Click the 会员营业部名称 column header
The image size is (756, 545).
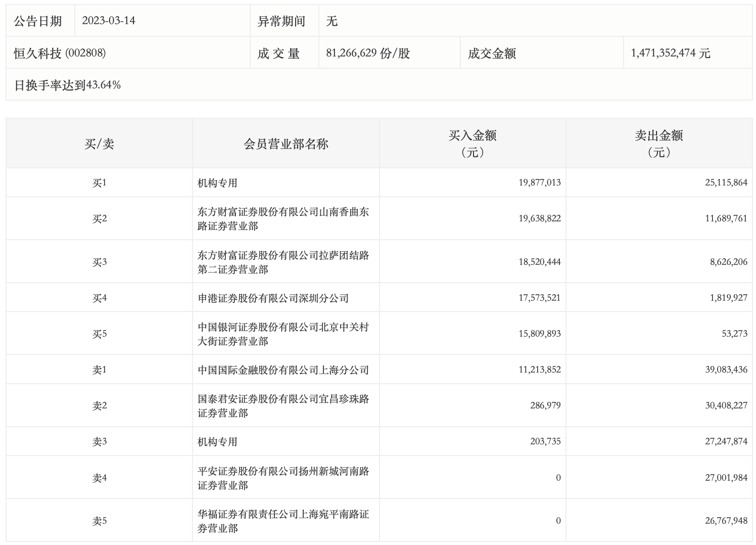pos(286,144)
